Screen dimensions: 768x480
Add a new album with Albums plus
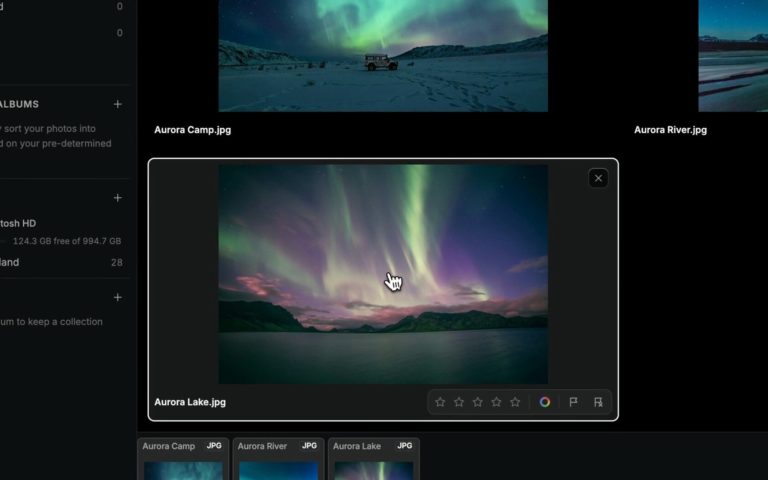118,104
